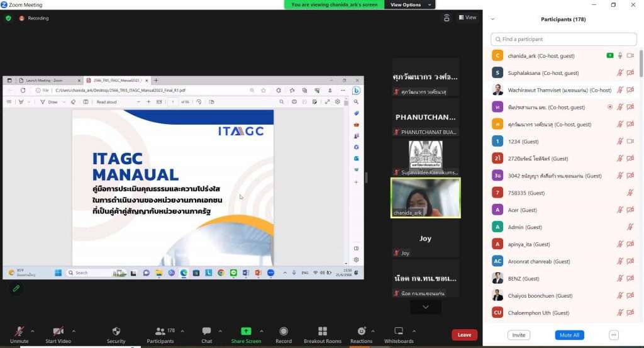
Task: Start Video from the Zoom toolbar
Action: [x=58, y=335]
